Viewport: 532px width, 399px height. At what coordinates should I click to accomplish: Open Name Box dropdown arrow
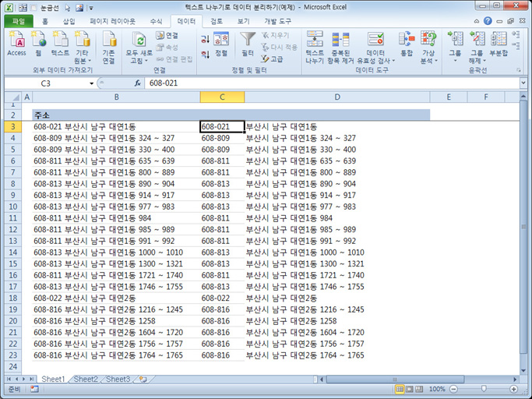click(91, 83)
